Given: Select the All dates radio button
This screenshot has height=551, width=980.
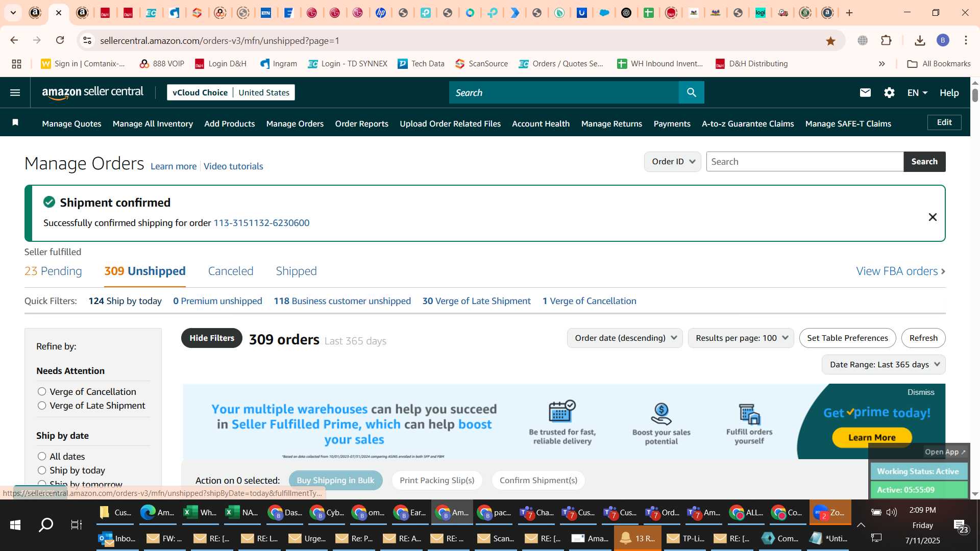Looking at the screenshot, I should pos(42,456).
